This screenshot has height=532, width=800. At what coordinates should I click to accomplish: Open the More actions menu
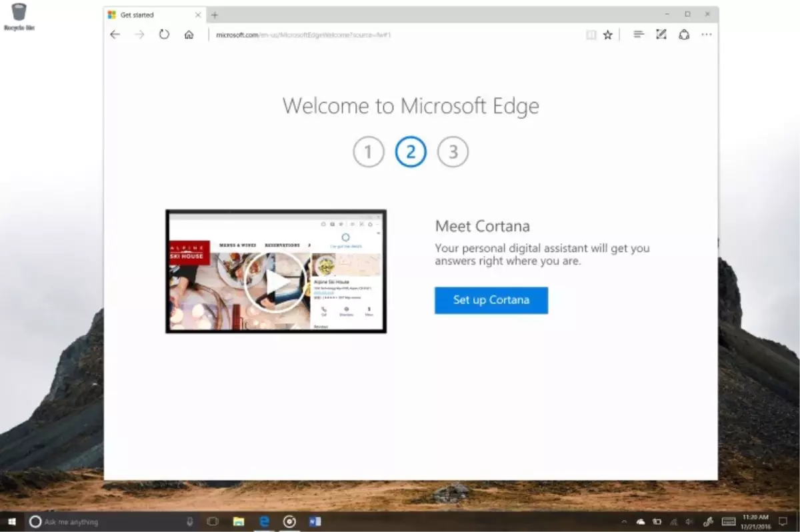[x=707, y=35]
